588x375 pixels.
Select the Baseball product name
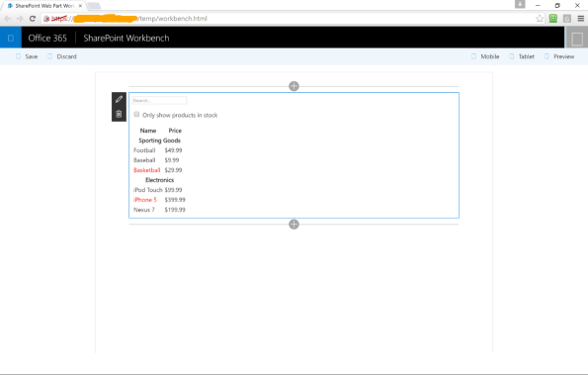(144, 160)
